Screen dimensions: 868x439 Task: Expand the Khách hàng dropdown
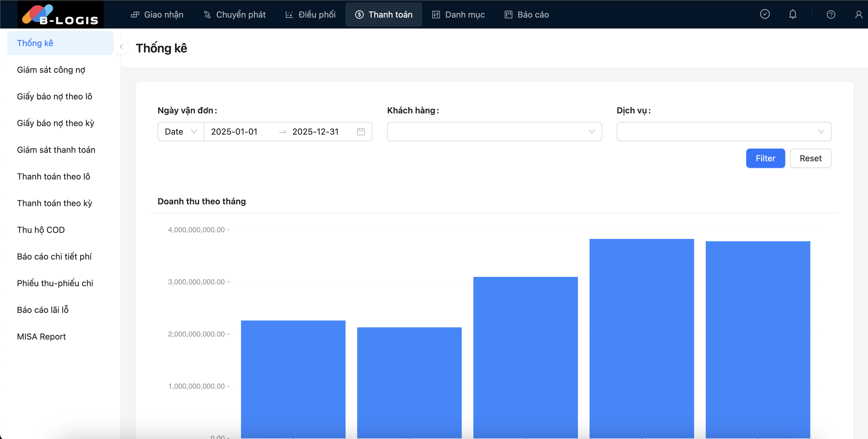[494, 132]
